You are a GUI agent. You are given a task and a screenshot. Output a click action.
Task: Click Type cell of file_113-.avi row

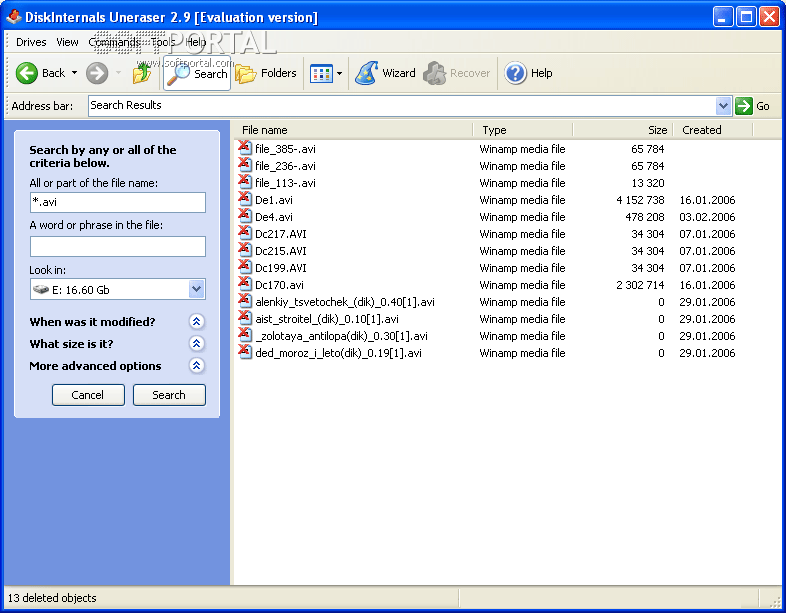coord(522,183)
